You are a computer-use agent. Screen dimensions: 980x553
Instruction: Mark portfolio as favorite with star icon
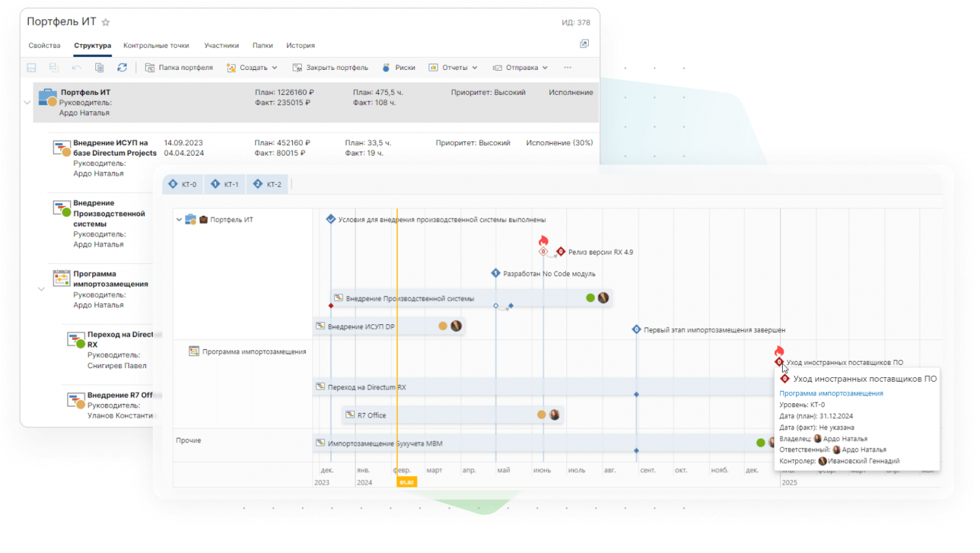[106, 22]
